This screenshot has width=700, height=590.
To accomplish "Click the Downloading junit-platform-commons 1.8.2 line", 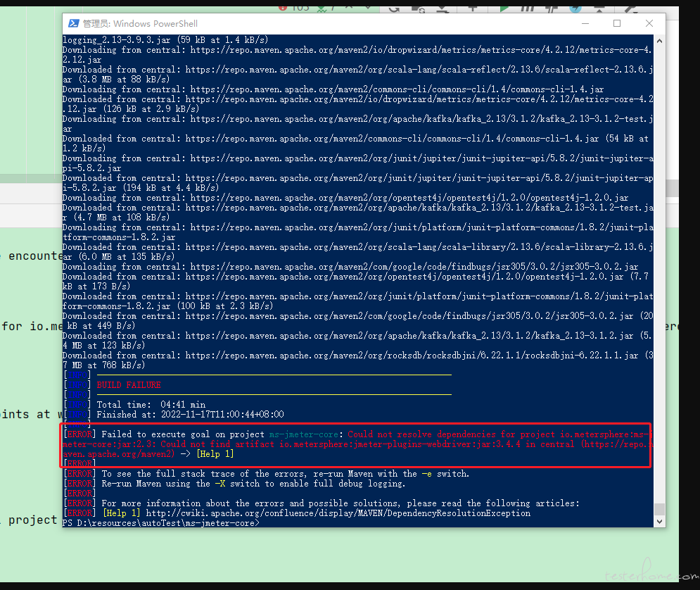I will pos(357,232).
